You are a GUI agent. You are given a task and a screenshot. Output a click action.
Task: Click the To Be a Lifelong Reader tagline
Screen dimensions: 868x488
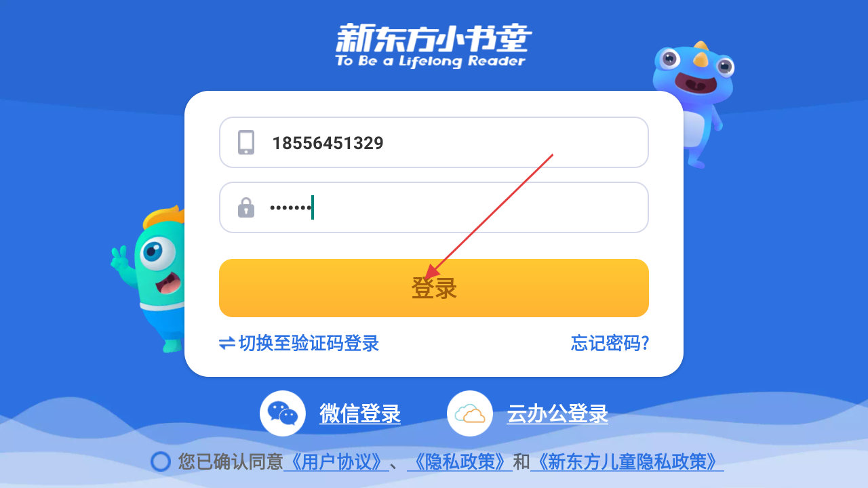(x=431, y=61)
